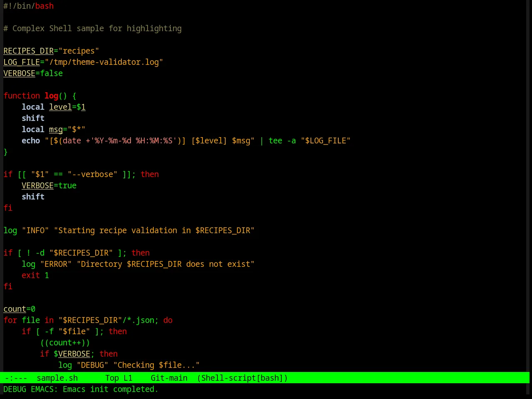Click the Git-main version control indicator
Viewport: 532px width, 399px height.
(169, 378)
